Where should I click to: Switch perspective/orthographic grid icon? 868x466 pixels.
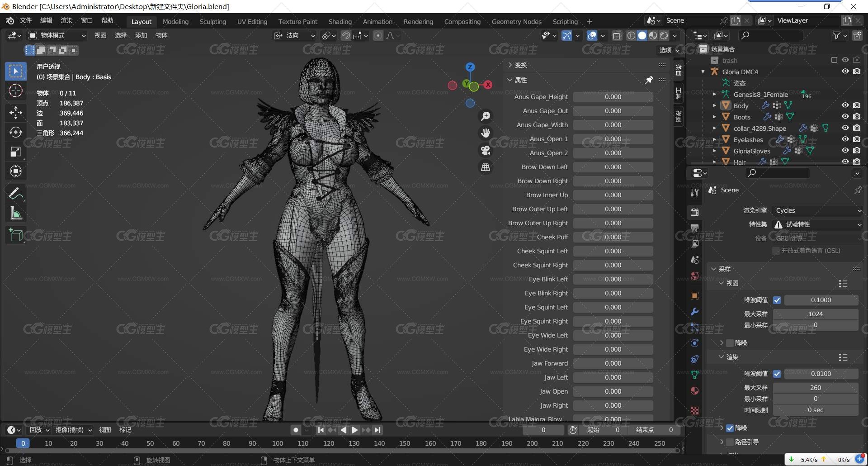(486, 167)
